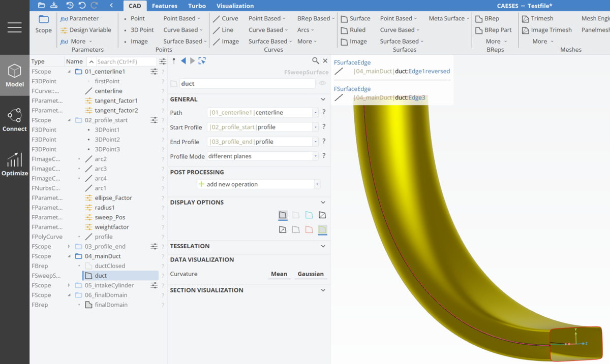The height and width of the screenshot is (364, 610).
Task: Click the pin icon above the duct editor
Action: coord(174,61)
